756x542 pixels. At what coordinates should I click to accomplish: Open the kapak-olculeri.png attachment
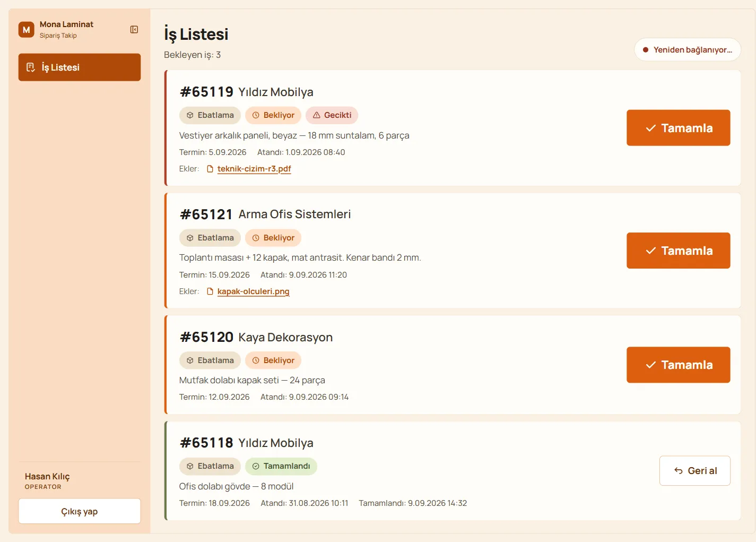click(x=254, y=291)
